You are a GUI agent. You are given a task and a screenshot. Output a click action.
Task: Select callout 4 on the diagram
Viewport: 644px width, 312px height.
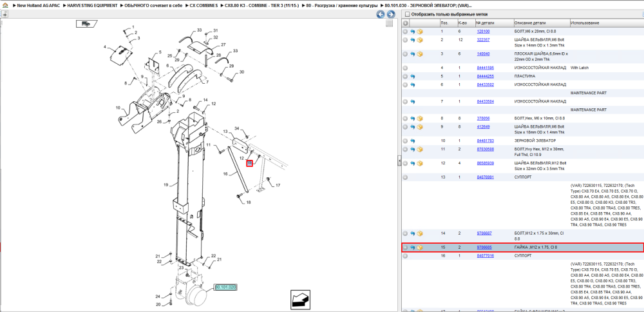click(105, 47)
